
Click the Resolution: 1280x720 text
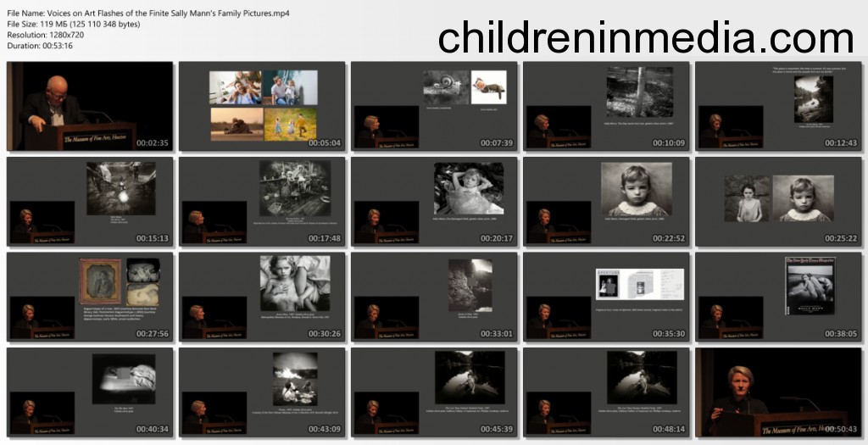[46, 34]
